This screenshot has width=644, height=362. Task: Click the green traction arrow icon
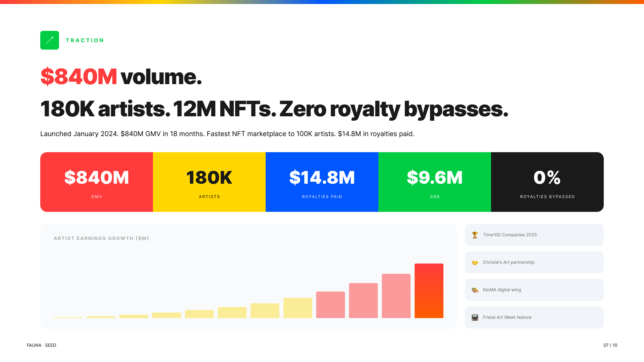point(50,40)
